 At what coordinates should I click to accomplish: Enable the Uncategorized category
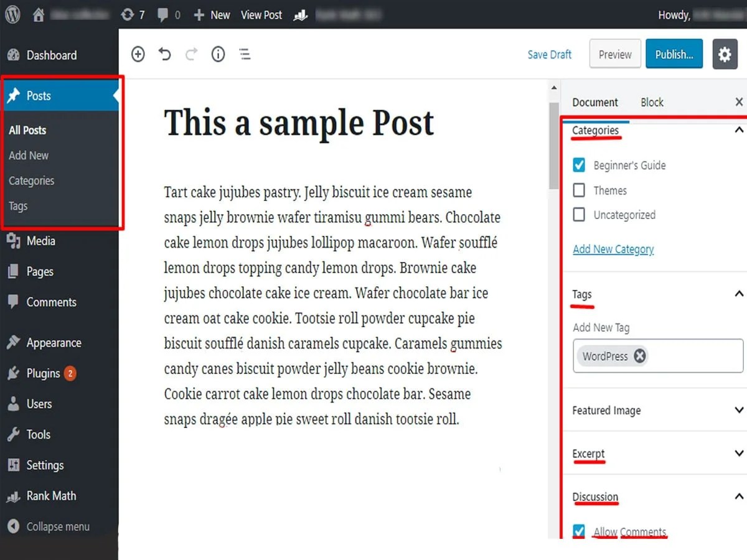pyautogui.click(x=579, y=215)
